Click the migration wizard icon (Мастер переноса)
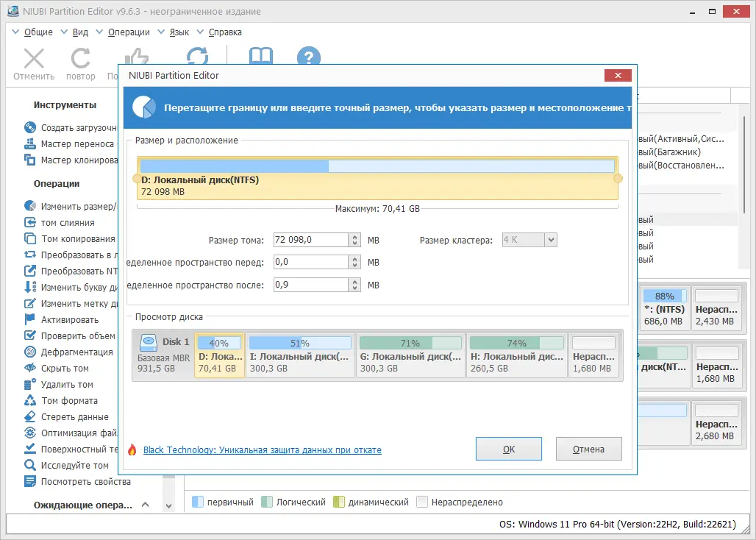756x540 pixels. click(30, 143)
